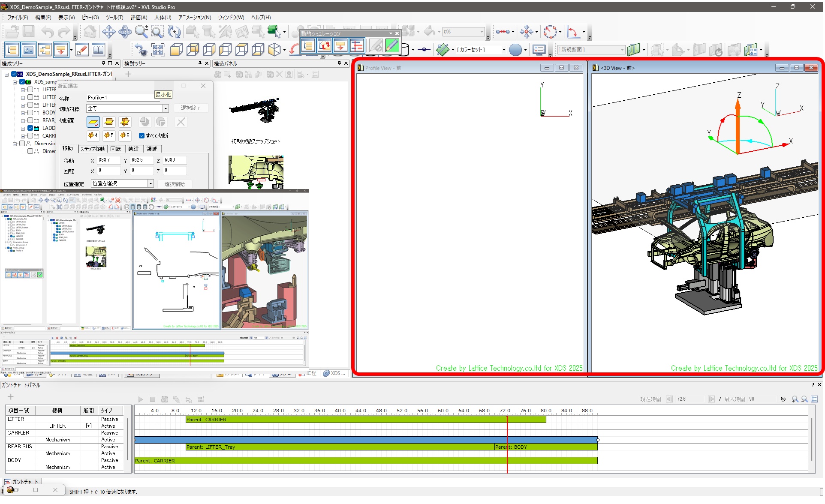Expand the CARRIER tree node
The width and height of the screenshot is (825, 504).
point(23,136)
